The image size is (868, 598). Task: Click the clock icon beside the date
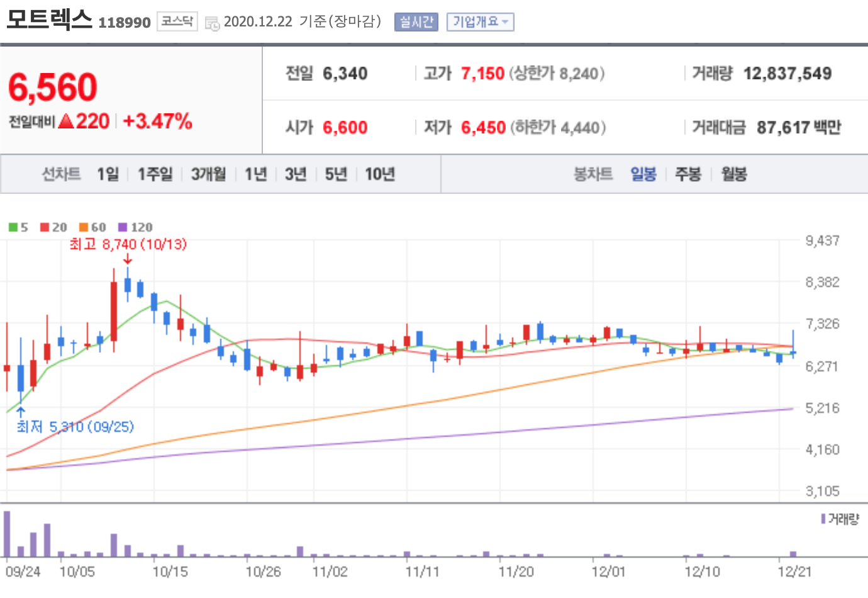(x=213, y=23)
